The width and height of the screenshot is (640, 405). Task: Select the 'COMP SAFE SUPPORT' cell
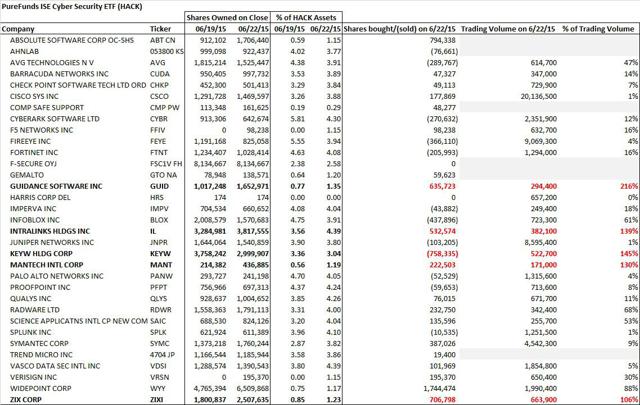(x=47, y=108)
